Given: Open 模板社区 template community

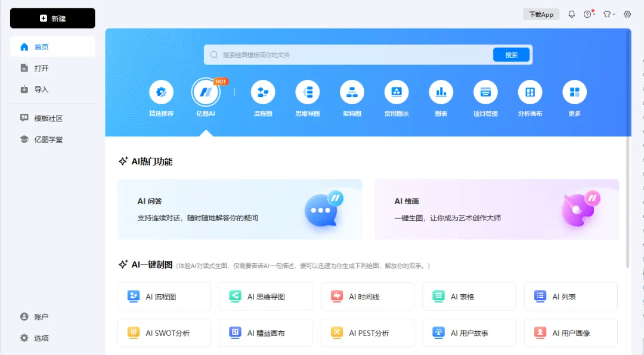Looking at the screenshot, I should [x=52, y=118].
